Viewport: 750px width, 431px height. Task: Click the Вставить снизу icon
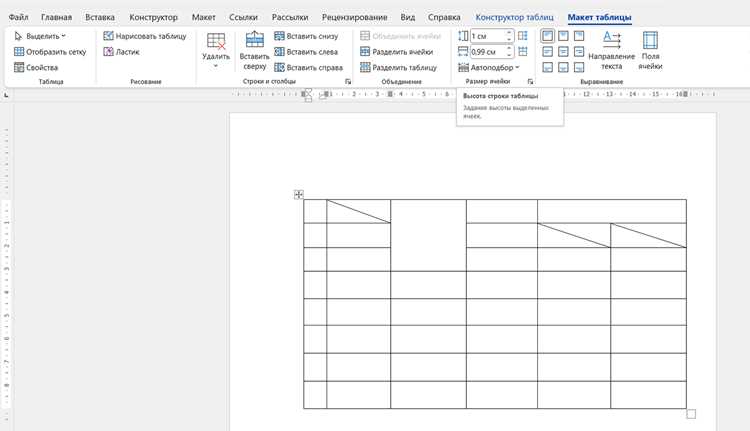279,36
